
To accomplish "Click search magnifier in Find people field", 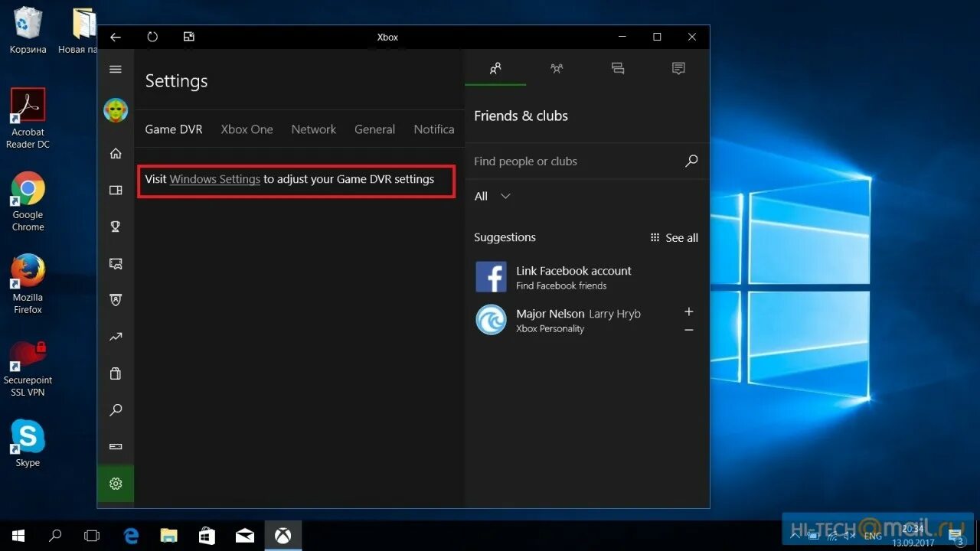I will pyautogui.click(x=691, y=161).
